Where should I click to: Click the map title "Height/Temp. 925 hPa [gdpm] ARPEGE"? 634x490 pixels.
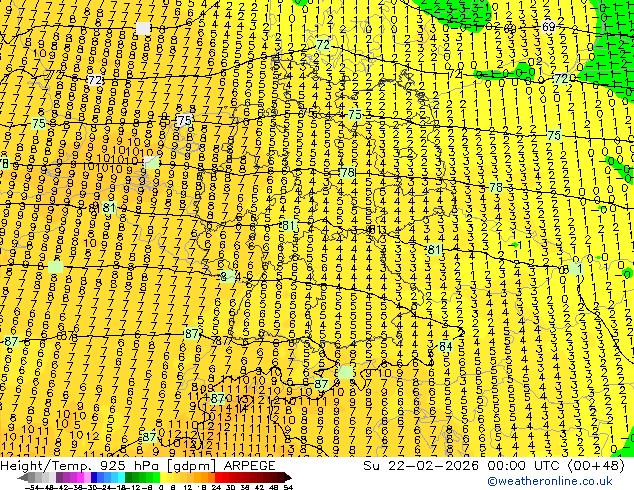tap(137, 465)
